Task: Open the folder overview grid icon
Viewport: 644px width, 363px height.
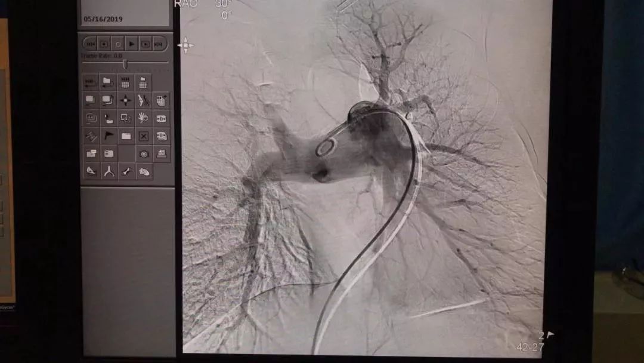Action: point(143,83)
